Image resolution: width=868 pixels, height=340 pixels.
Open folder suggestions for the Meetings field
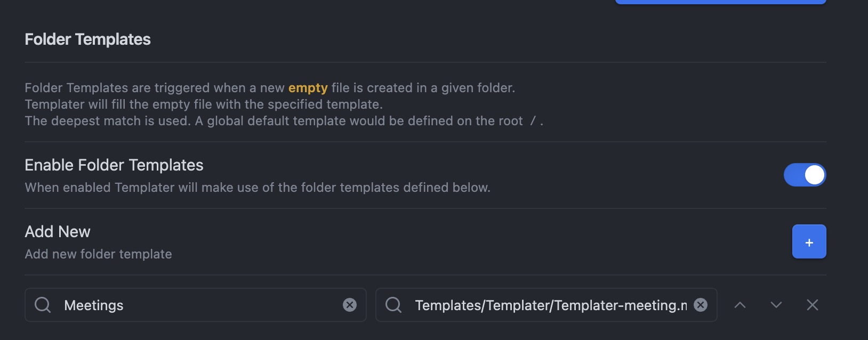coord(160,305)
